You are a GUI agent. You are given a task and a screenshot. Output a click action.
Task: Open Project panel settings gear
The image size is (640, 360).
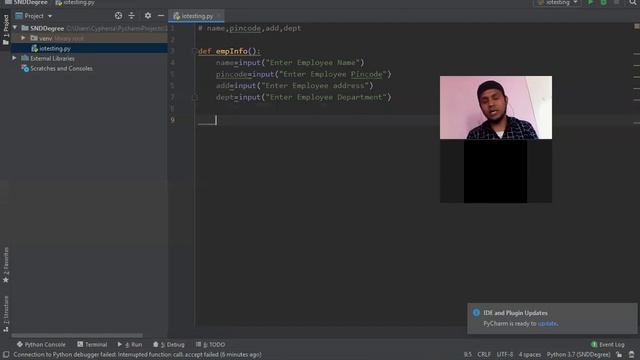[148, 16]
